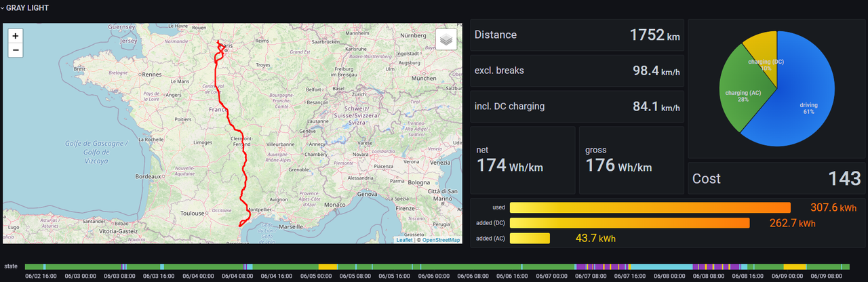Image resolution: width=868 pixels, height=282 pixels.
Task: Select the gross 176 Wh/km panel
Action: pyautogui.click(x=632, y=160)
